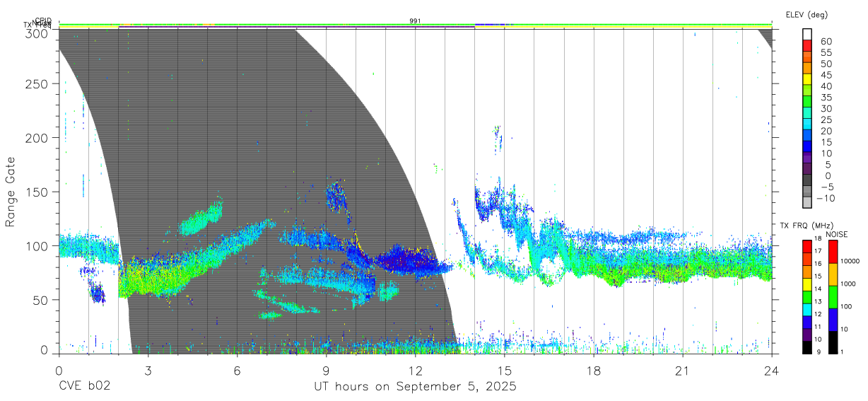This screenshot has width=868, height=401.
Task: Click the white top swatch of ELEV colorbar
Action: point(808,33)
